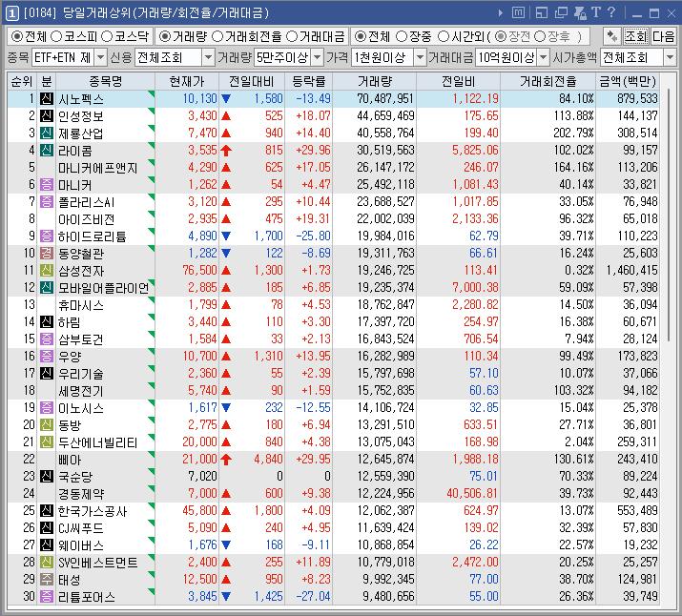Select the 장전 radio button
The width and height of the screenshot is (682, 616).
point(501,36)
